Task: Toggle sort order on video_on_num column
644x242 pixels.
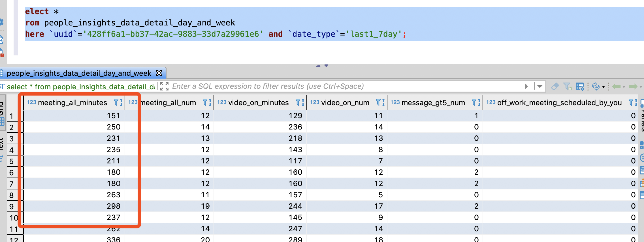Action: tap(383, 102)
